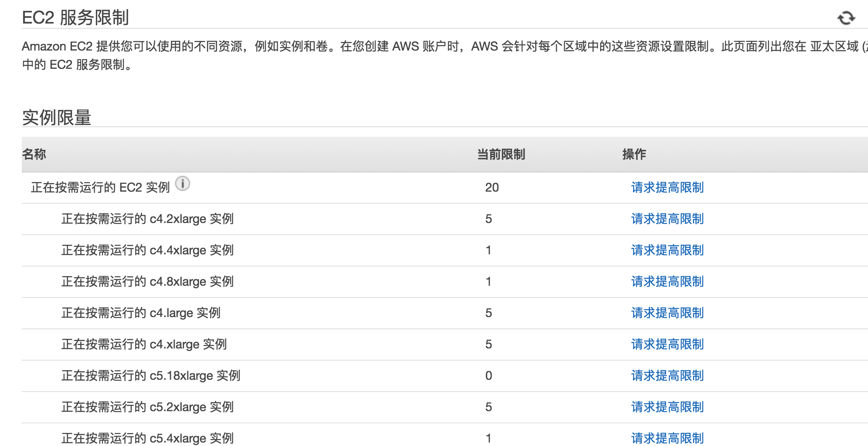Select 请求提高限制 in the c4.large row

tap(668, 313)
